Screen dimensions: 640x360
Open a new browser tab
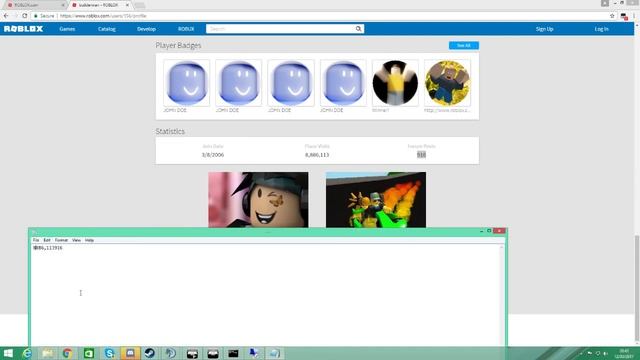140,5
